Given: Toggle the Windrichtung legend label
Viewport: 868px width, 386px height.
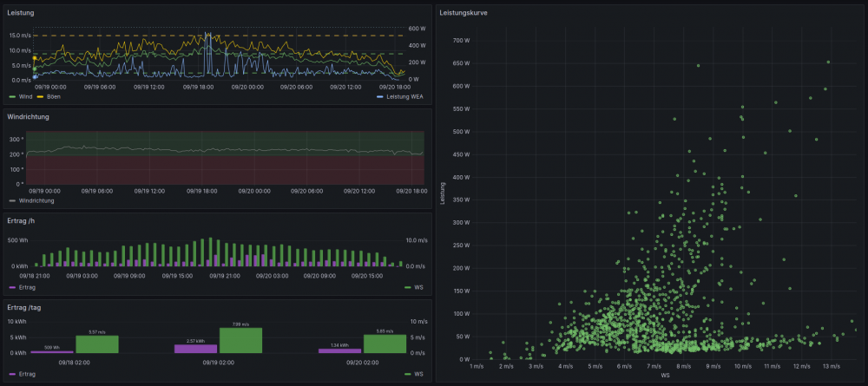Looking at the screenshot, I should (x=36, y=200).
